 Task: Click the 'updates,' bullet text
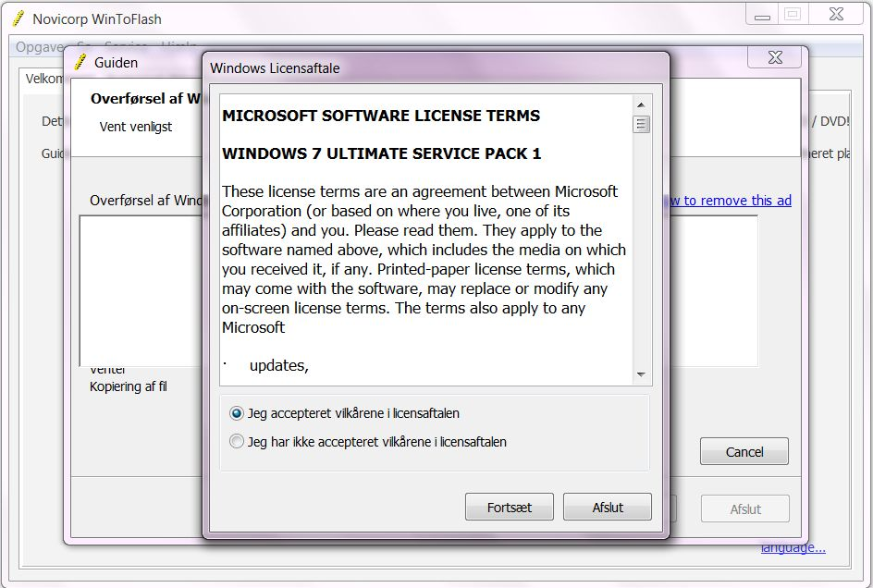[279, 366]
